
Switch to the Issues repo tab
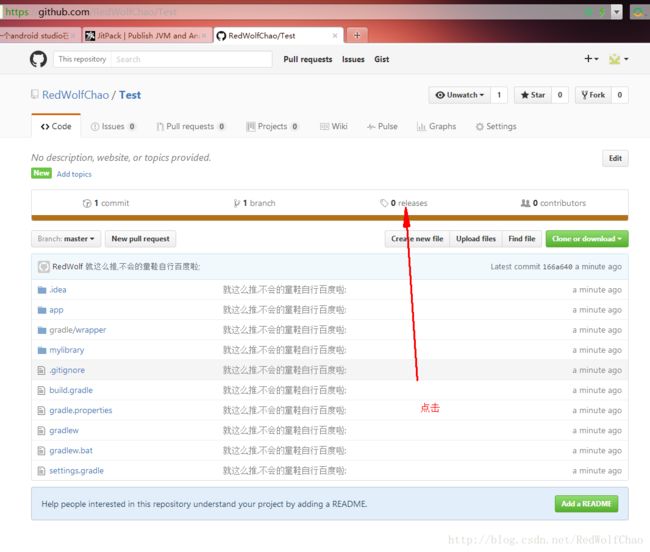(x=112, y=126)
